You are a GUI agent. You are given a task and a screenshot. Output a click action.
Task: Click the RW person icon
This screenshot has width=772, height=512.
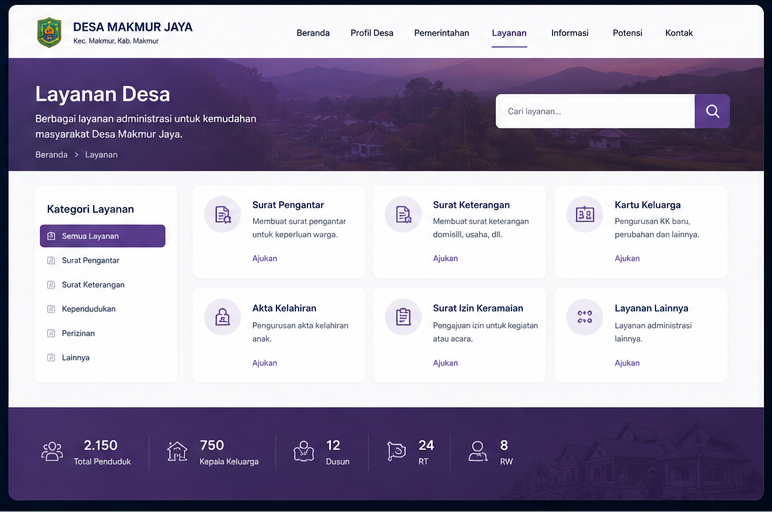pyautogui.click(x=478, y=451)
